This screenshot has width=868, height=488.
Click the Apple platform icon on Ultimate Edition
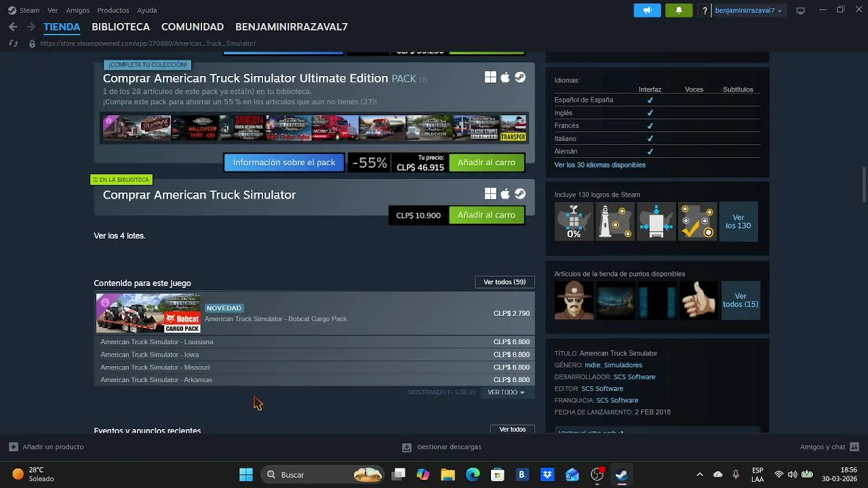[x=505, y=77]
